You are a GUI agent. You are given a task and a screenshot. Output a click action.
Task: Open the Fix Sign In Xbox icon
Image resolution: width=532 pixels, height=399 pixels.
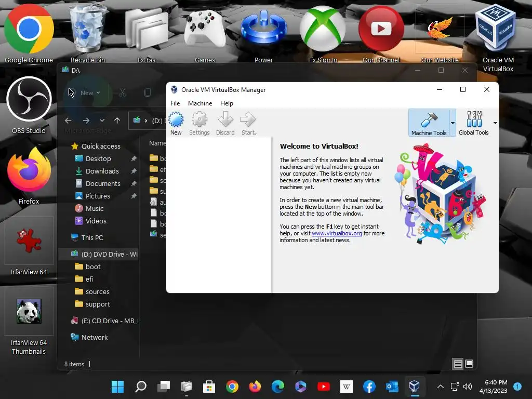coord(322,33)
